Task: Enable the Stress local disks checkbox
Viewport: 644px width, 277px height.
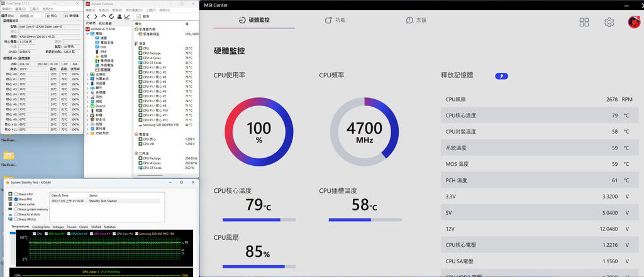Action: [x=16, y=214]
